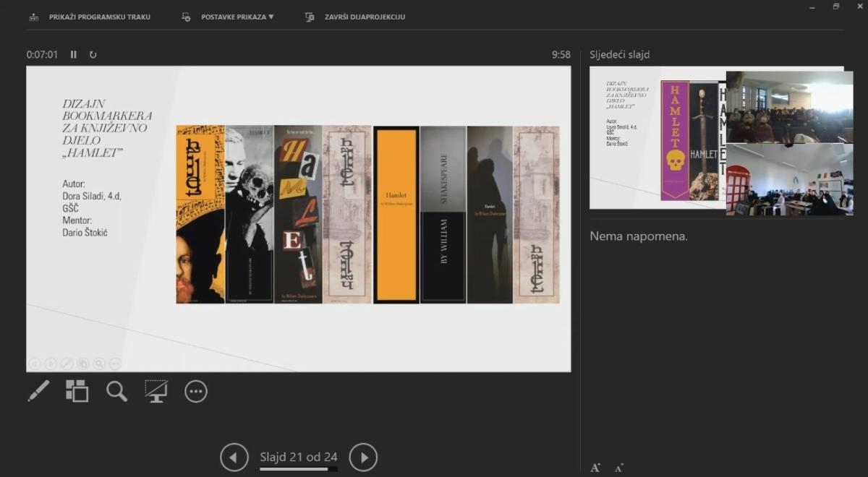Restart the timer with the circular arrow
The width and height of the screenshot is (868, 477).
(x=93, y=54)
